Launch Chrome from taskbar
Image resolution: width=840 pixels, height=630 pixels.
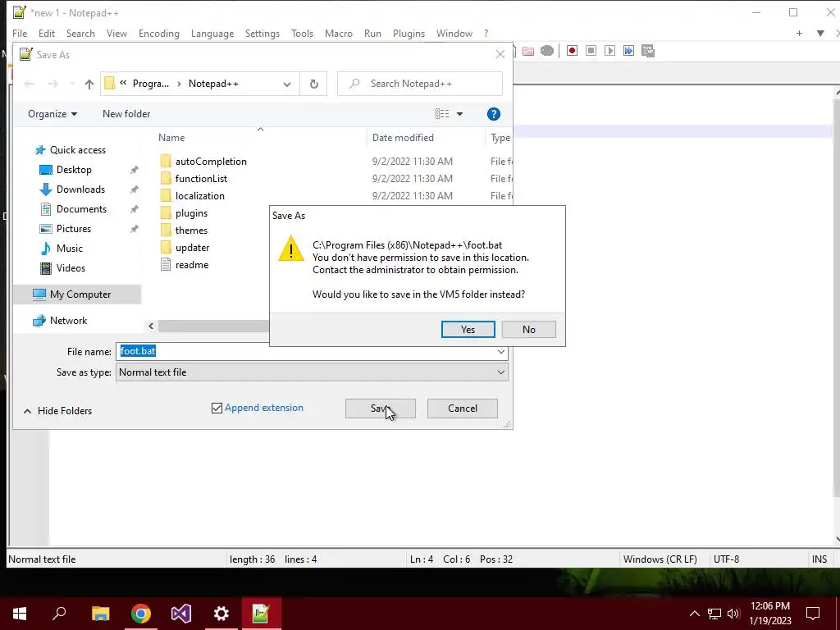[141, 614]
